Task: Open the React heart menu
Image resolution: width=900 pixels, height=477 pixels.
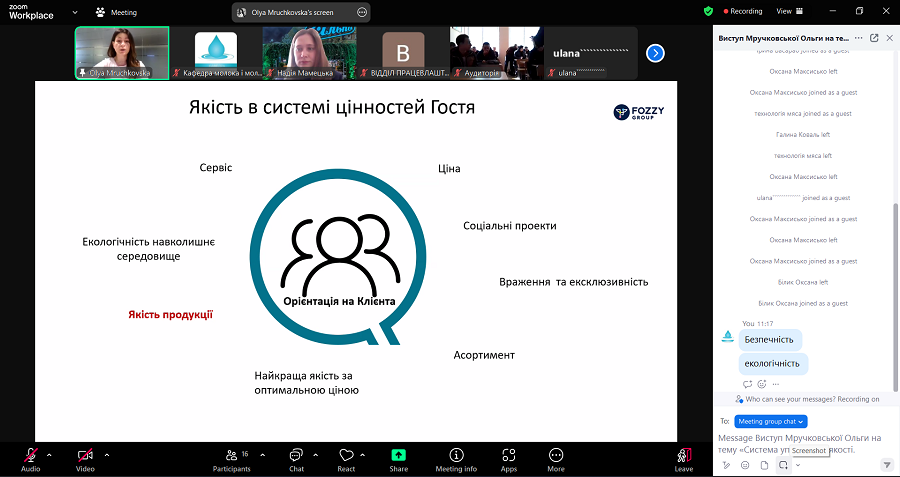Action: pyautogui.click(x=346, y=460)
